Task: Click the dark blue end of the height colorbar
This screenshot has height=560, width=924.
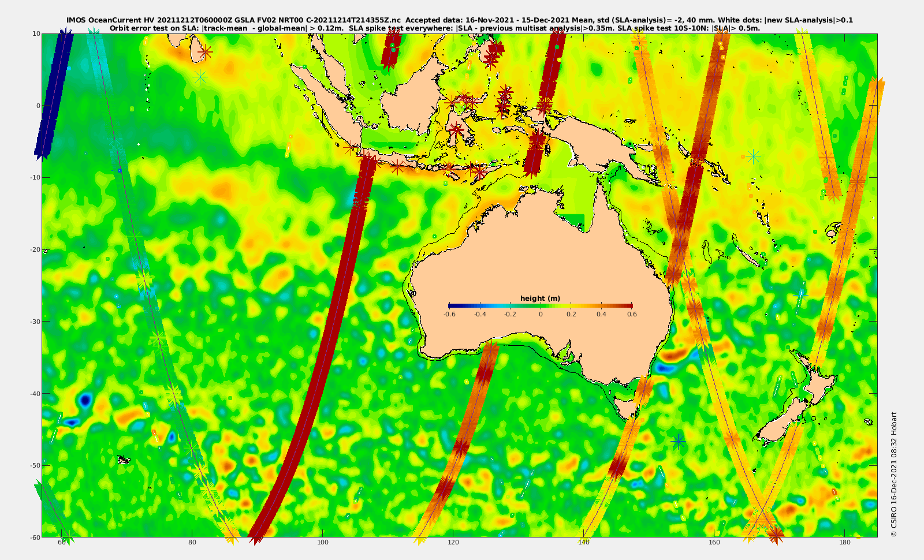Action: click(x=452, y=305)
